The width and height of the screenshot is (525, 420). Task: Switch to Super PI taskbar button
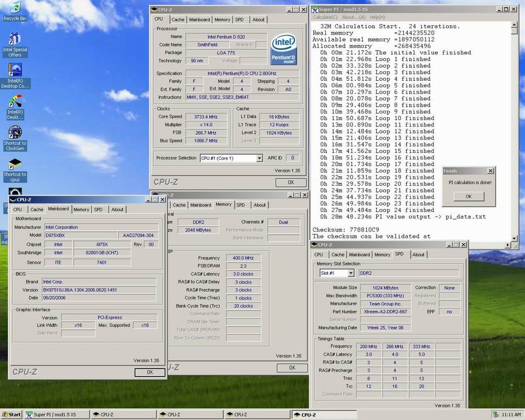click(57, 414)
